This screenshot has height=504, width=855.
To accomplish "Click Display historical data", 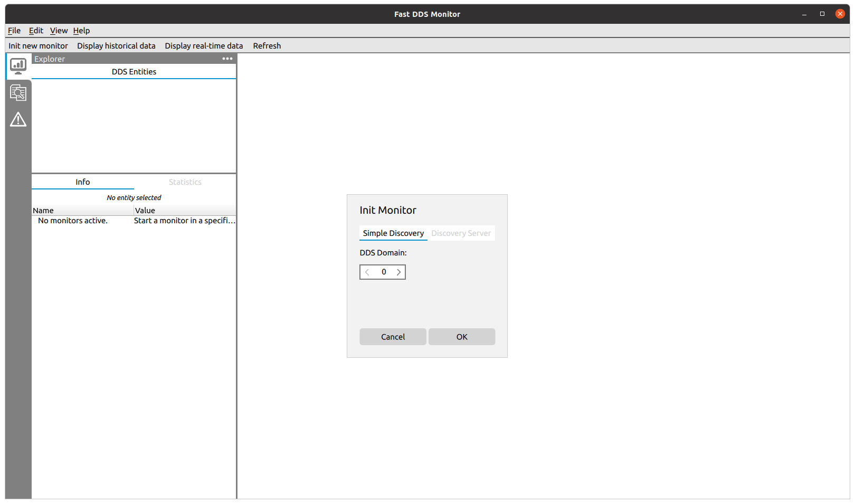I will 116,46.
